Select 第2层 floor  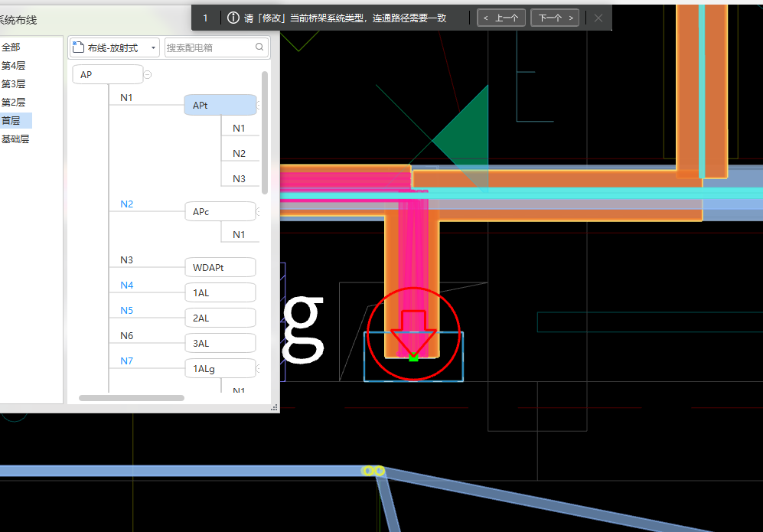[13, 103]
